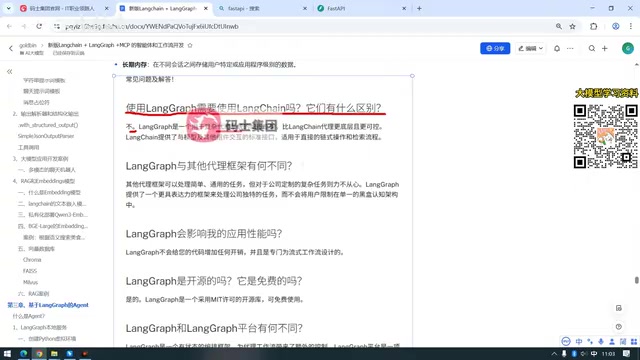
Task: Click the IME toolbar person icon
Action: coord(612,341)
